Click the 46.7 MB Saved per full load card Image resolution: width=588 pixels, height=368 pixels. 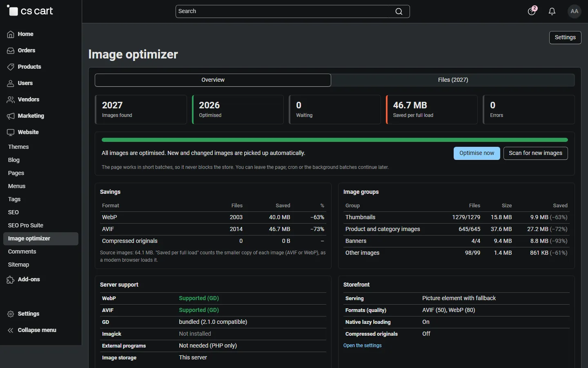tap(432, 110)
